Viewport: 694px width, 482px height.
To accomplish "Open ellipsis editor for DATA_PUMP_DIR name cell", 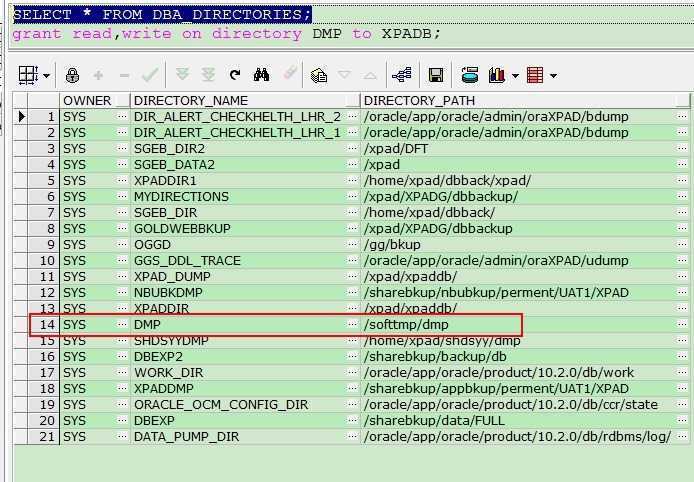I will click(352, 436).
